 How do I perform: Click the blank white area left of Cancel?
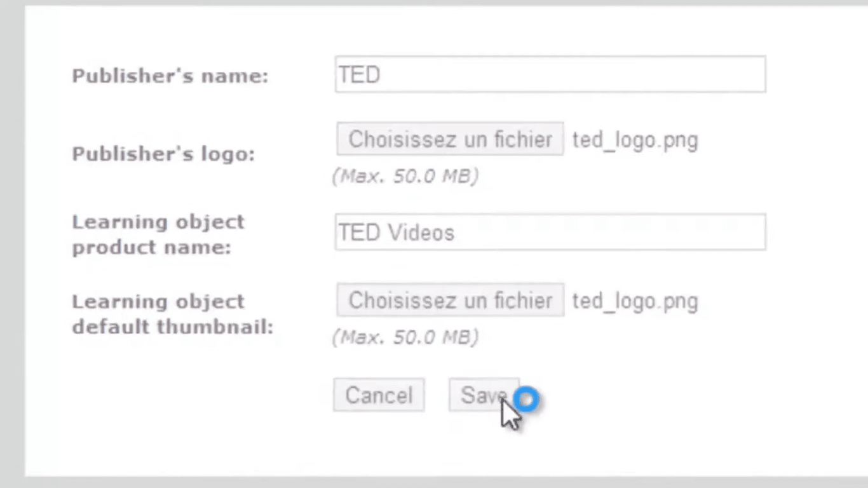tap(191, 395)
